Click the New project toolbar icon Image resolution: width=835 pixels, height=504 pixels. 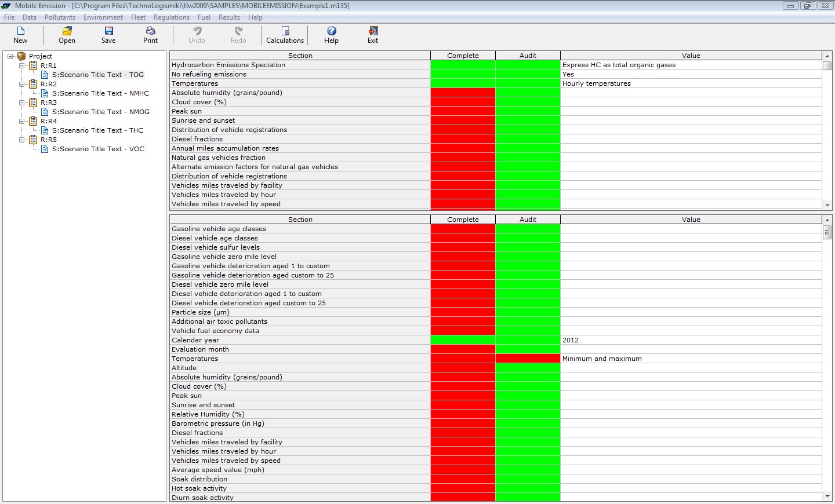point(20,31)
